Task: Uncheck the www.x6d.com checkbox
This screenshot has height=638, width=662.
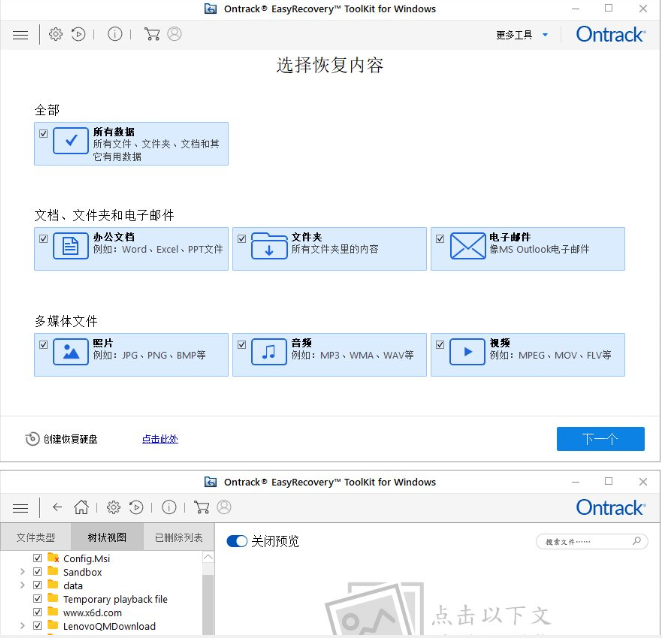Action: coord(38,612)
